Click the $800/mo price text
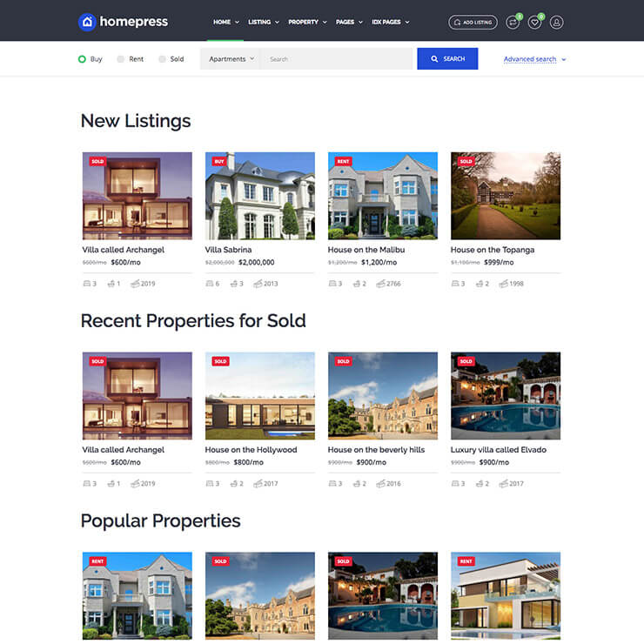 (249, 462)
